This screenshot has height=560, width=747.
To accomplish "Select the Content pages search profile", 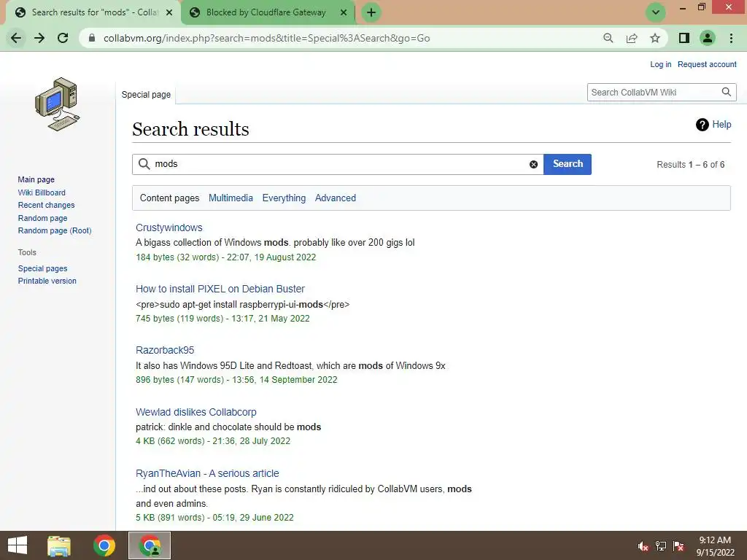I will (169, 198).
